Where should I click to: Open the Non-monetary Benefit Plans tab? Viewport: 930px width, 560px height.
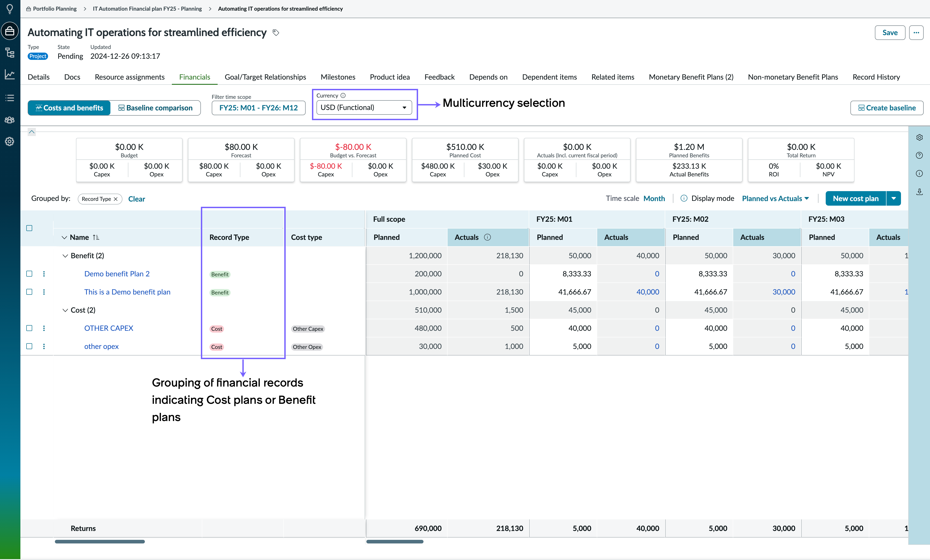[x=793, y=77]
